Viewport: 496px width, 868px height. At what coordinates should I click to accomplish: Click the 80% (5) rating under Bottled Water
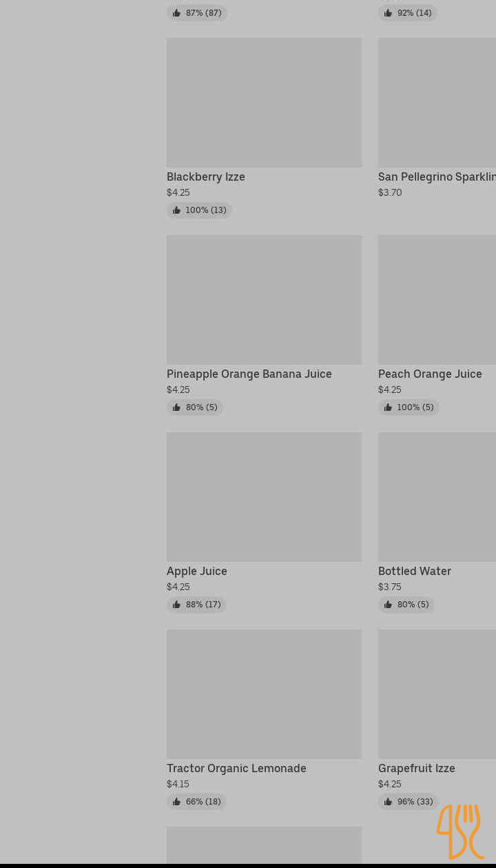click(x=406, y=605)
